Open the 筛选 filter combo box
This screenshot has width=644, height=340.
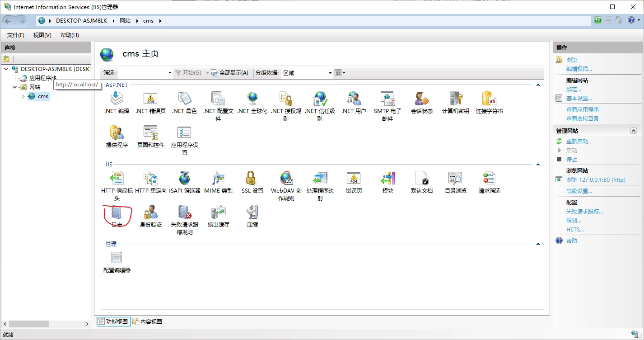coord(145,73)
